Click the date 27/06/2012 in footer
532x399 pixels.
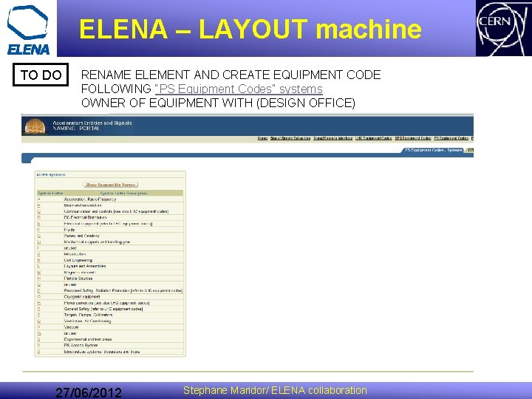tap(88, 392)
